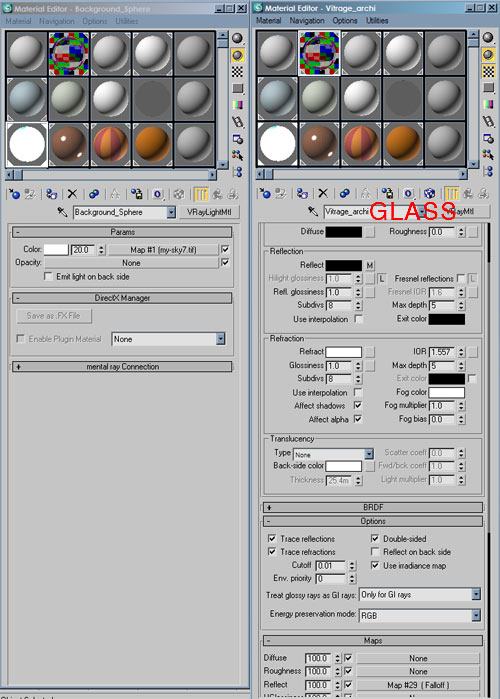Toggle checkbox next to Map #1 button

(x=225, y=249)
